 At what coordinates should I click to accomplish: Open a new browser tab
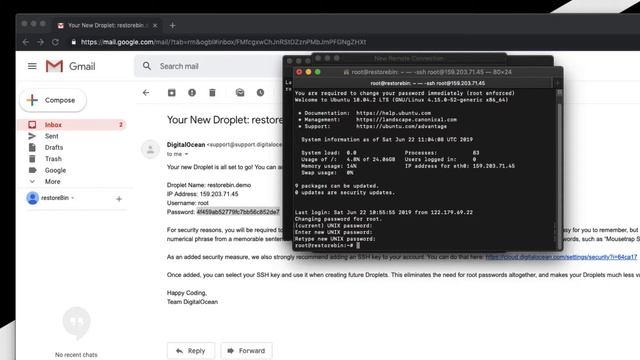pos(173,25)
